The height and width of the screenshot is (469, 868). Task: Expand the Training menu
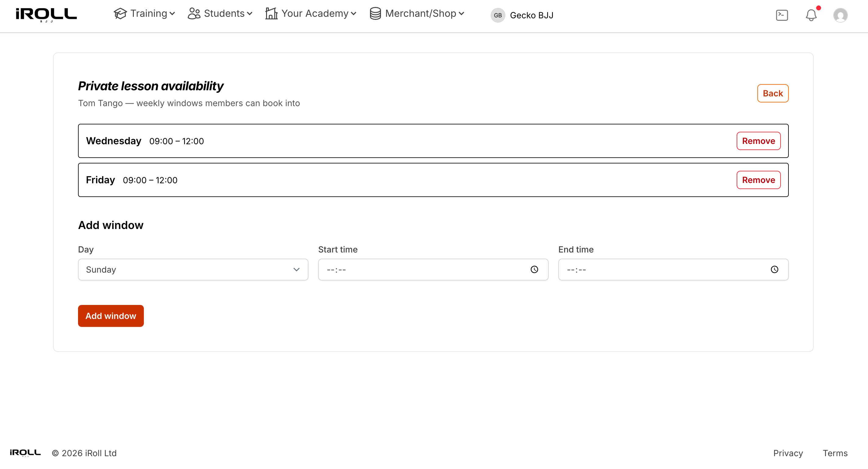coord(144,13)
